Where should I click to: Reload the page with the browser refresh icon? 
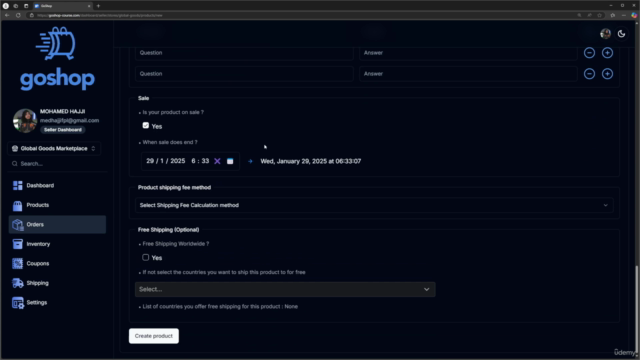click(x=18, y=15)
